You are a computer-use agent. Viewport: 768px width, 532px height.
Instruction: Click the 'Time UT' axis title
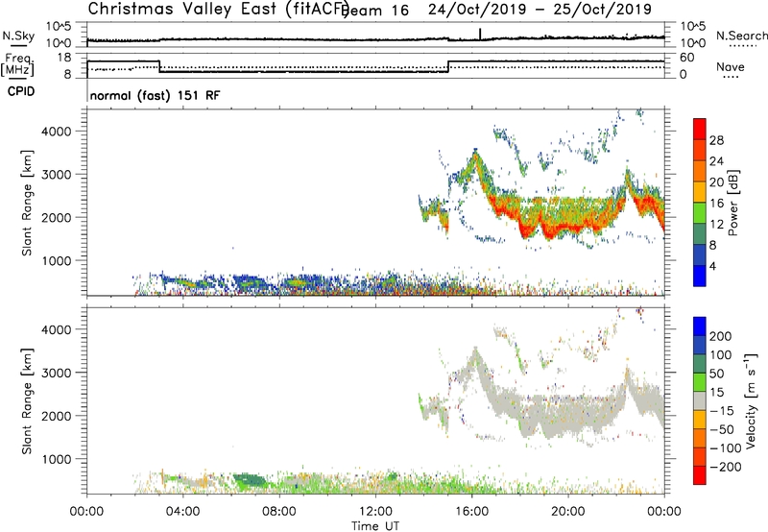(x=375, y=526)
